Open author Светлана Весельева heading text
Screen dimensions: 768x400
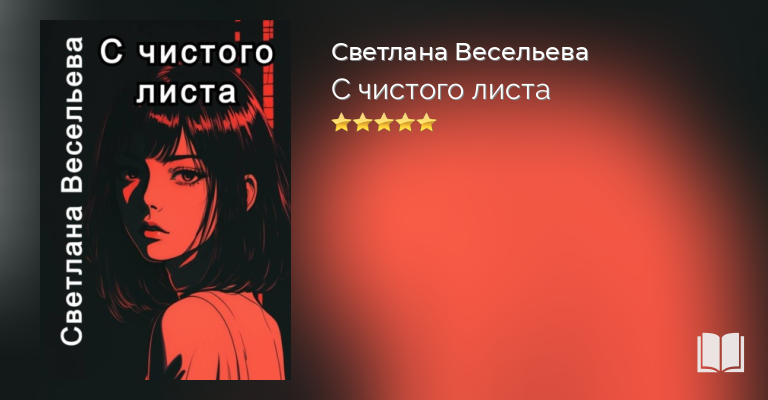(x=459, y=52)
